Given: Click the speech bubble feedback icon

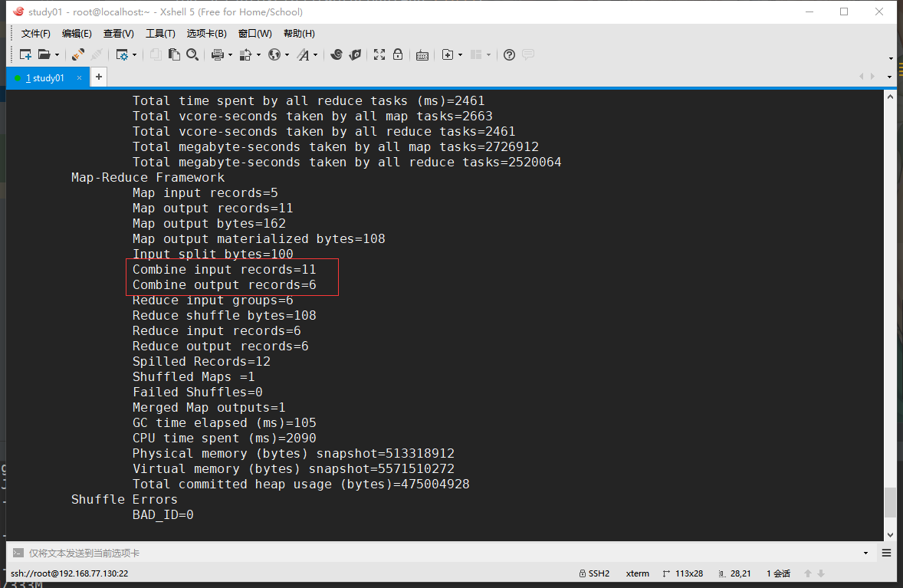Looking at the screenshot, I should point(528,54).
